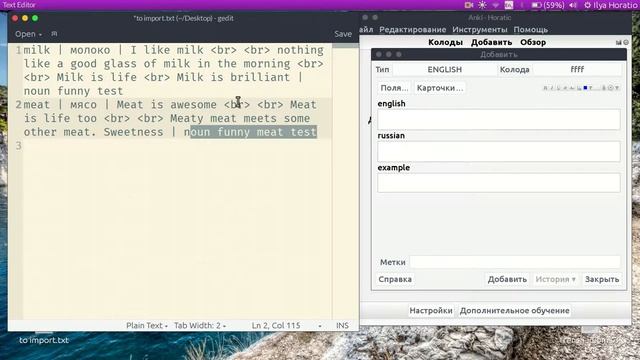Open the Plain Text language dropdown
Image resolution: width=640 pixels, height=360 pixels.
tap(147, 325)
